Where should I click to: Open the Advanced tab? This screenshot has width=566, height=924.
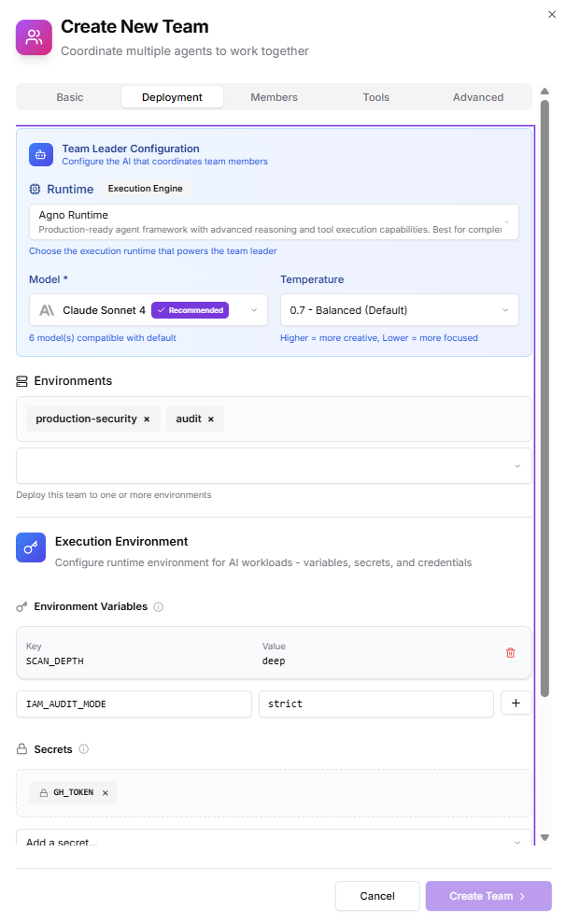[478, 96]
